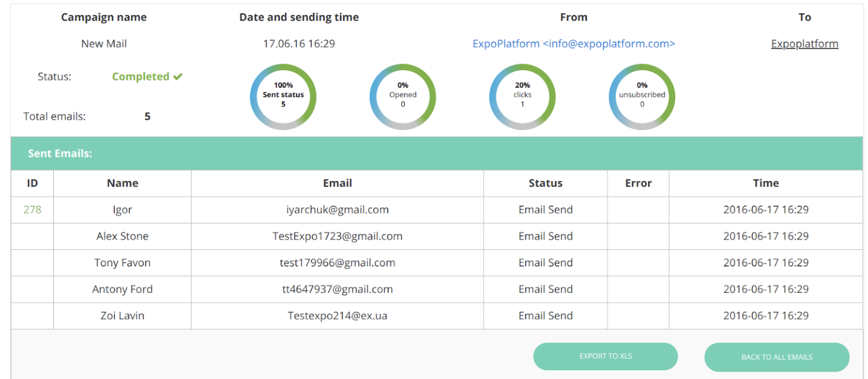Select the Zoi Lavin name cell
The width and height of the screenshot is (868, 379).
pyautogui.click(x=122, y=316)
